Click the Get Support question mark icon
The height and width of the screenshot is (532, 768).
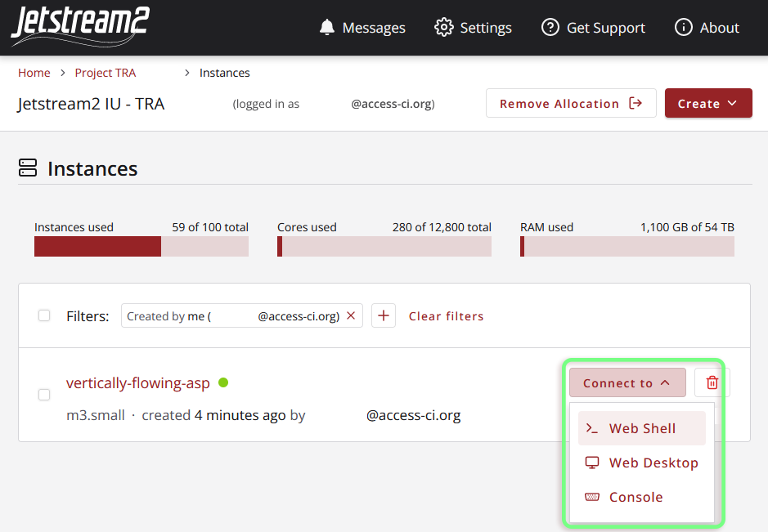click(549, 27)
